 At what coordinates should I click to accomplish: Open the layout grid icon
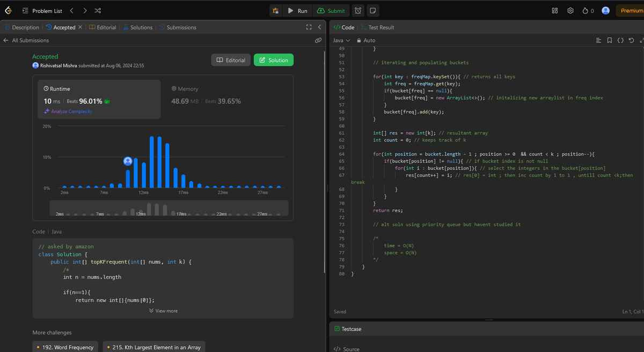coord(555,11)
